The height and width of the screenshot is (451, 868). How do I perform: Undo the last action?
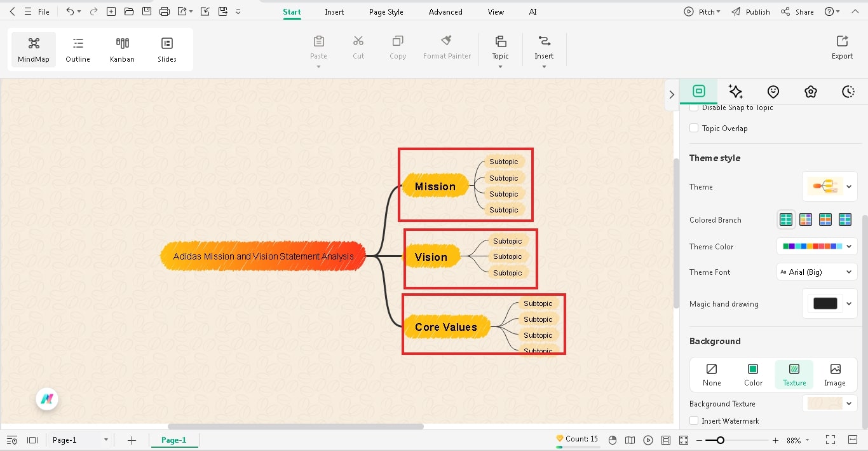point(70,11)
